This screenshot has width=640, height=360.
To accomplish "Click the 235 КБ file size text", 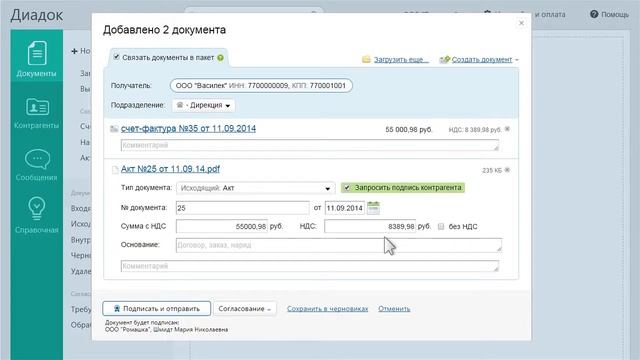I will [x=492, y=170].
